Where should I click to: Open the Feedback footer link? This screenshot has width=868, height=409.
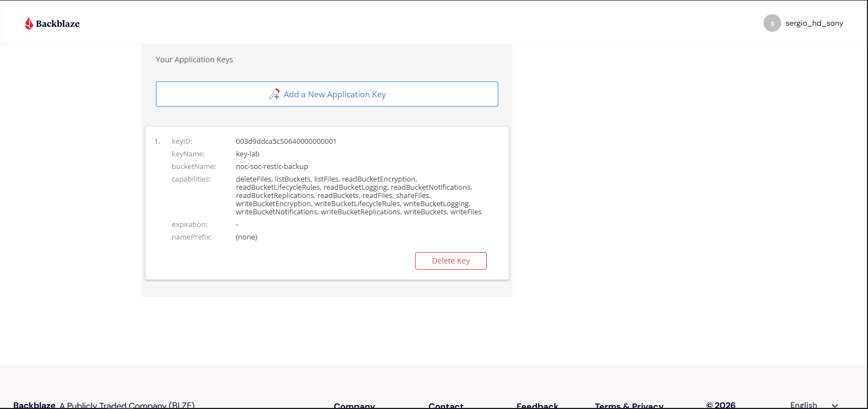tap(537, 406)
